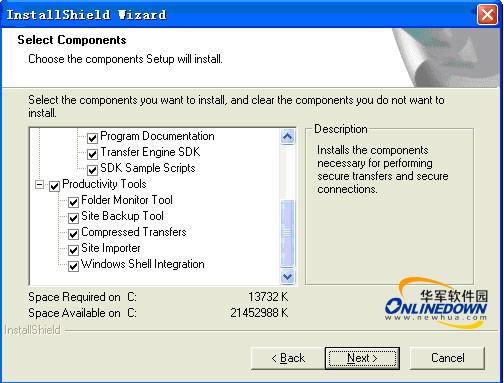Select the Transfer Engine SDK label

click(150, 152)
